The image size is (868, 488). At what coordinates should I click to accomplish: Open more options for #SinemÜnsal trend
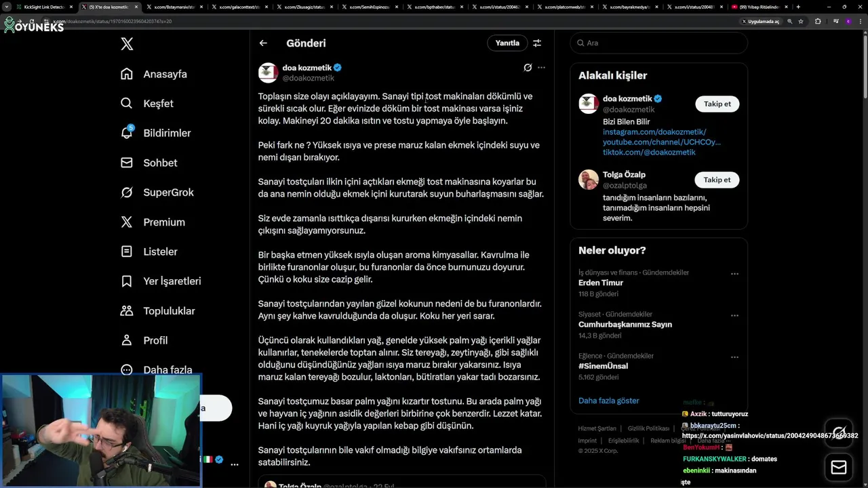tap(734, 357)
